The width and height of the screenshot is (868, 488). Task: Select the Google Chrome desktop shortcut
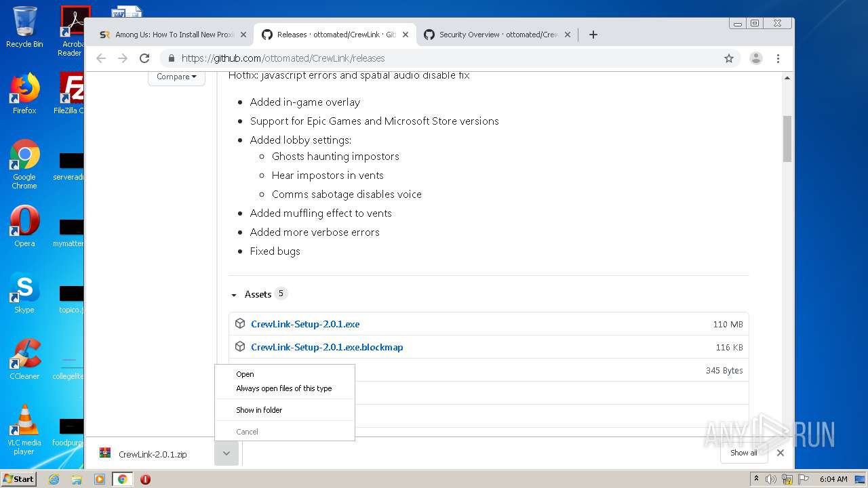point(24,165)
